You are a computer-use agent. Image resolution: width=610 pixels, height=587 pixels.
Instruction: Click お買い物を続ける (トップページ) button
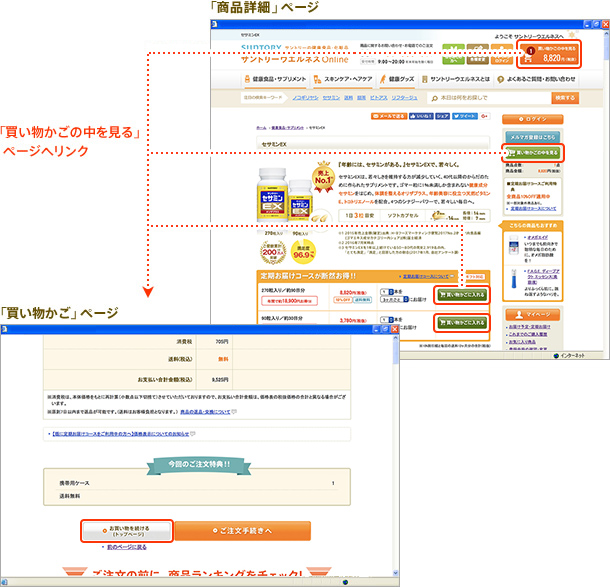click(127, 531)
